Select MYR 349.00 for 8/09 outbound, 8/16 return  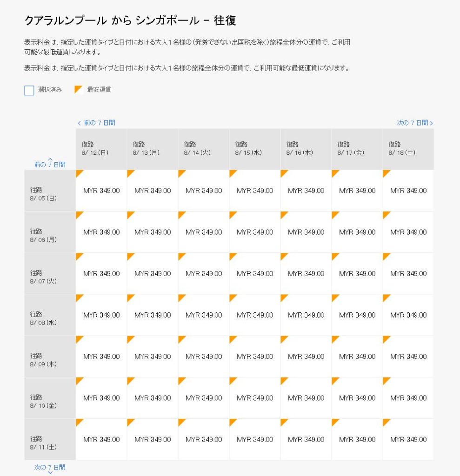coord(306,357)
